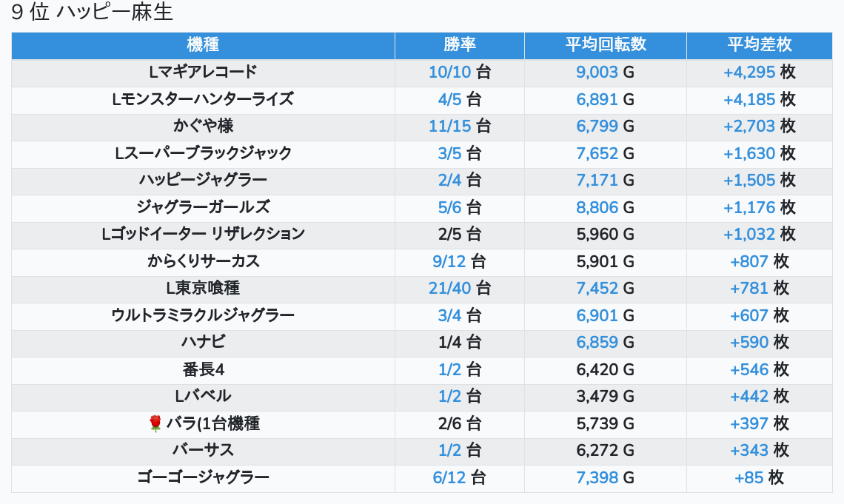This screenshot has height=504, width=844.
Task: Select the ウルトラミラクルジャグラー machine name
Action: tap(203, 315)
